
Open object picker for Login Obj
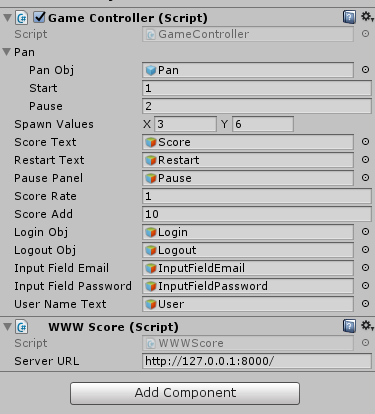coord(365,232)
